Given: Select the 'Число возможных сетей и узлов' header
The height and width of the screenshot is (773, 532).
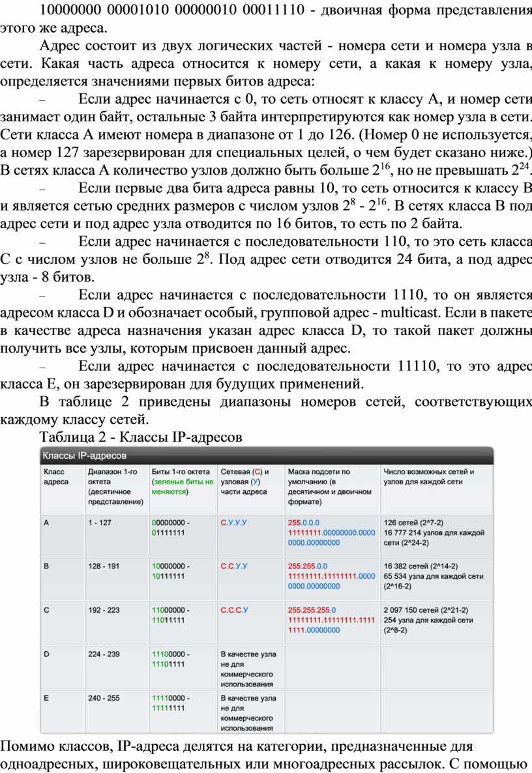Looking at the screenshot, I should pyautogui.click(x=429, y=476).
